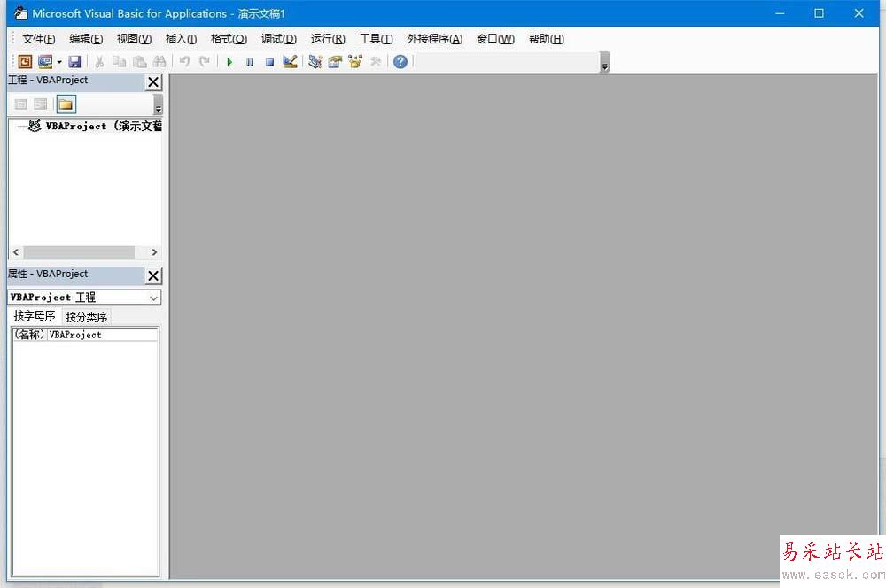Click the View Microsoft PowerPoint icon in toolbar

point(25,62)
